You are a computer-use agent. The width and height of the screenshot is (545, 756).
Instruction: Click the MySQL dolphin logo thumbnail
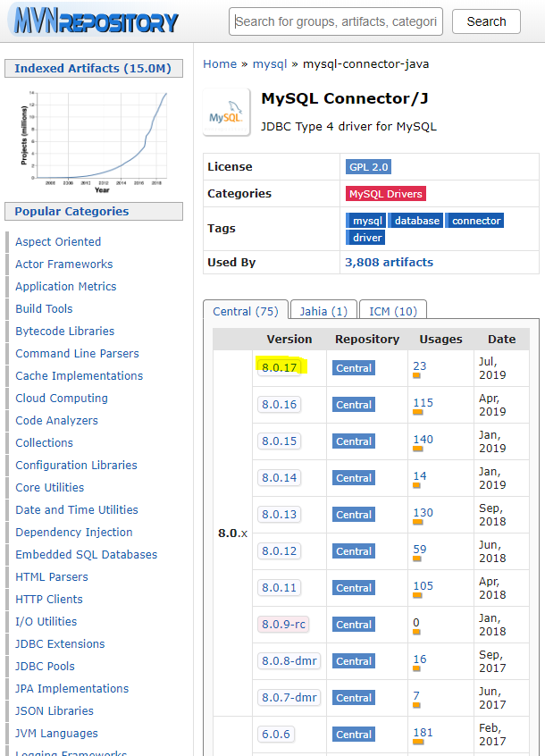226,113
